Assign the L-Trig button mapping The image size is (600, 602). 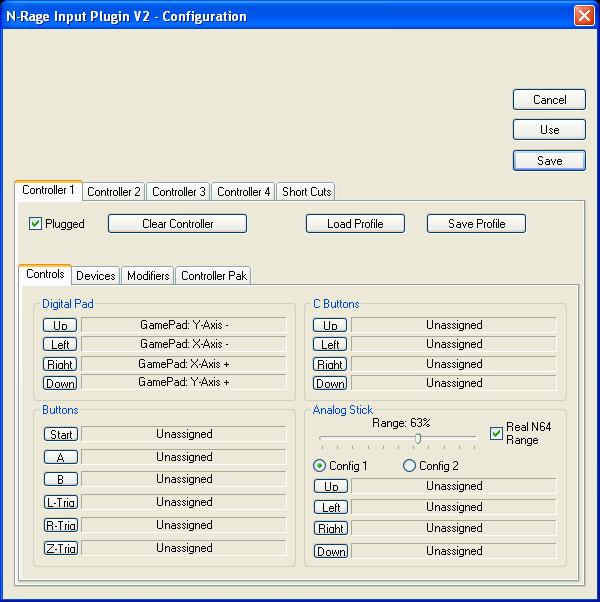tap(61, 502)
